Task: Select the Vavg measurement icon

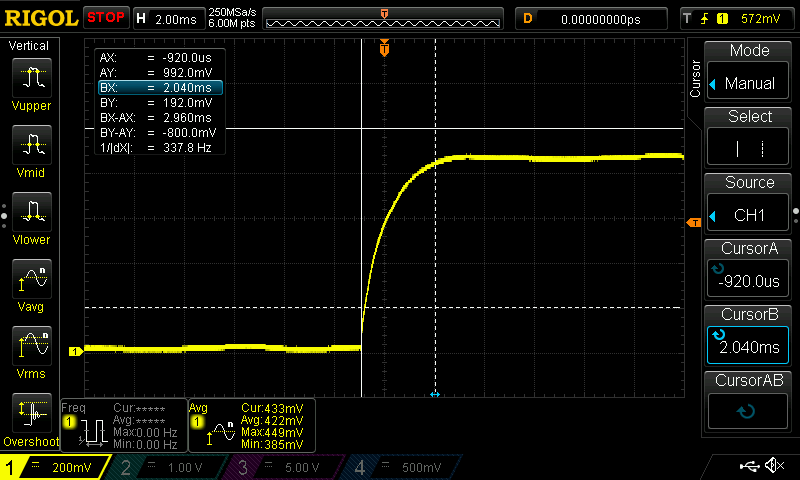Action: pyautogui.click(x=32, y=279)
